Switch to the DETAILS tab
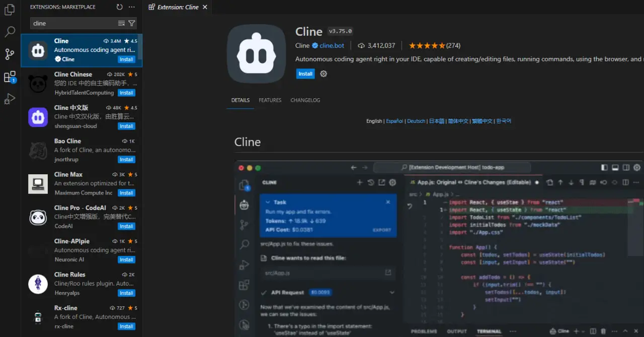The height and width of the screenshot is (337, 644). coord(240,100)
